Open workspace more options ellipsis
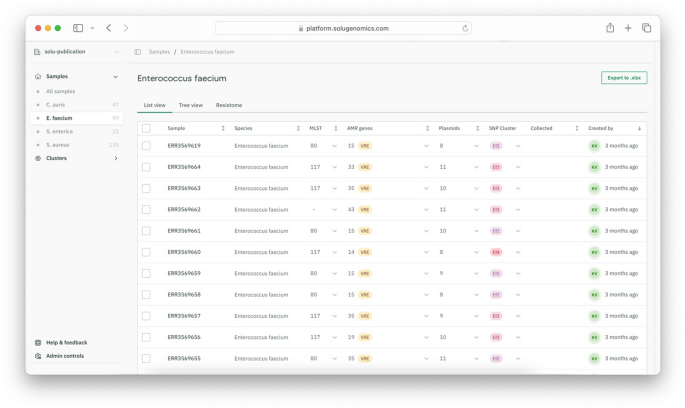685x408 pixels. click(x=116, y=52)
